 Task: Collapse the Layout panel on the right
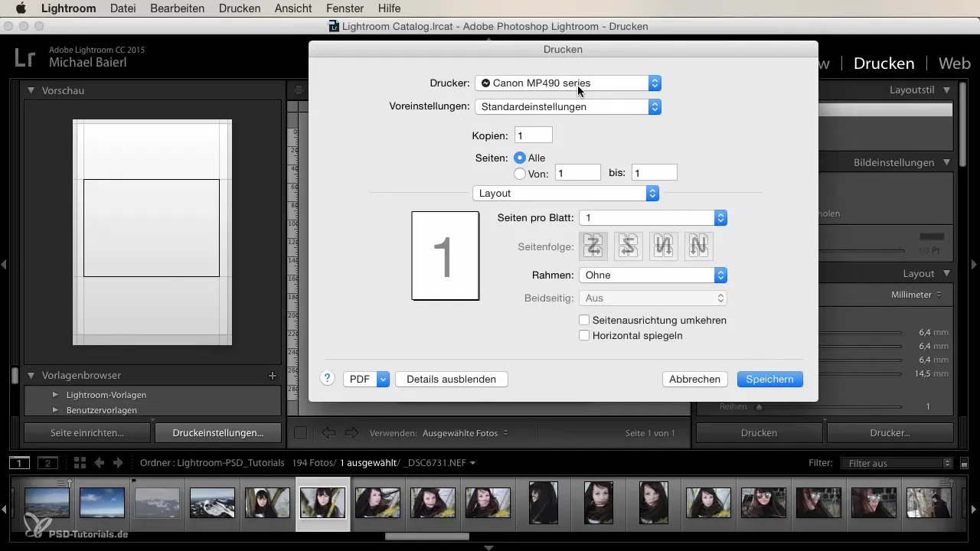click(947, 273)
